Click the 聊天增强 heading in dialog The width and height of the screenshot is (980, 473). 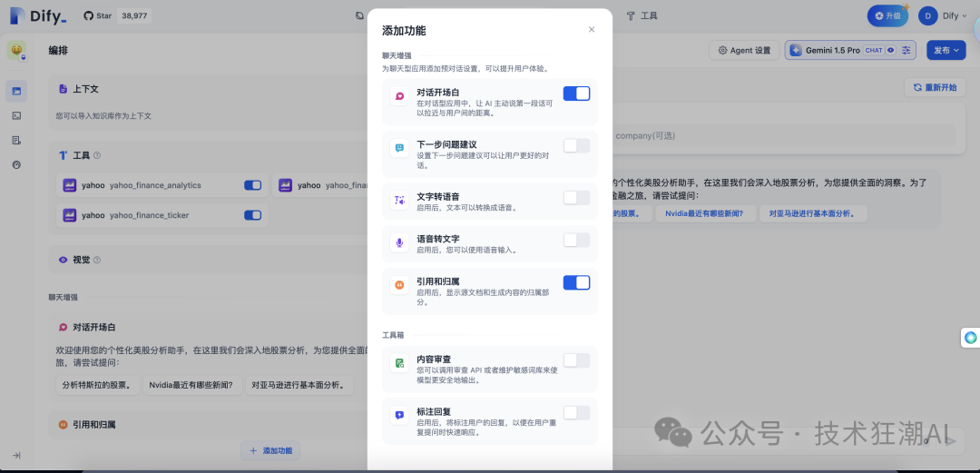click(x=397, y=55)
